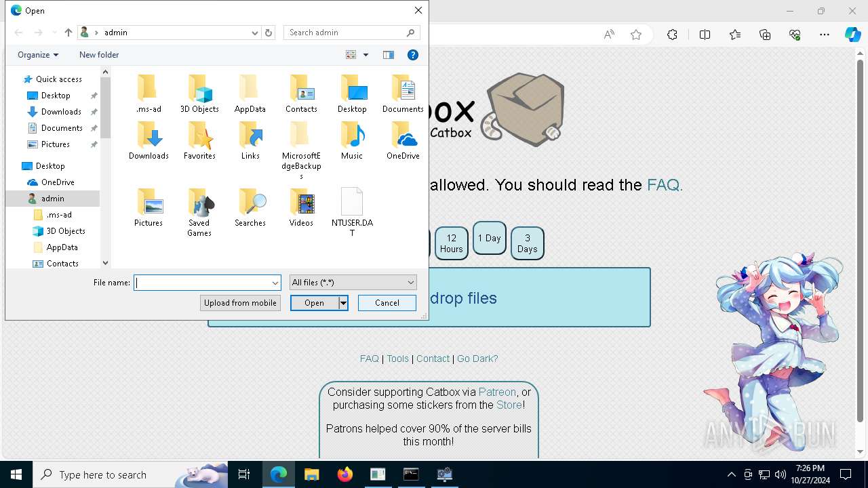The image size is (868, 488).
Task: Expand the address bar previous locations dropdown
Action: 254,33
